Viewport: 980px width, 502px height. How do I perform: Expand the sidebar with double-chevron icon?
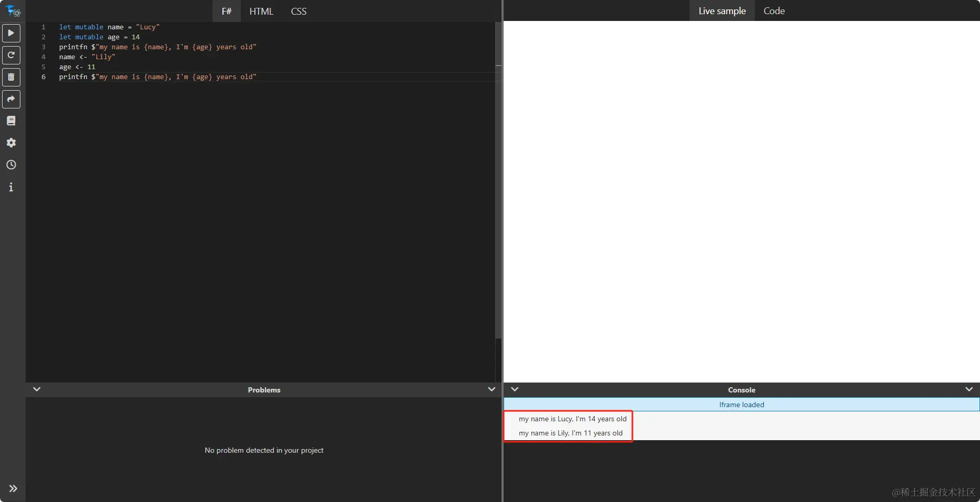click(x=13, y=488)
